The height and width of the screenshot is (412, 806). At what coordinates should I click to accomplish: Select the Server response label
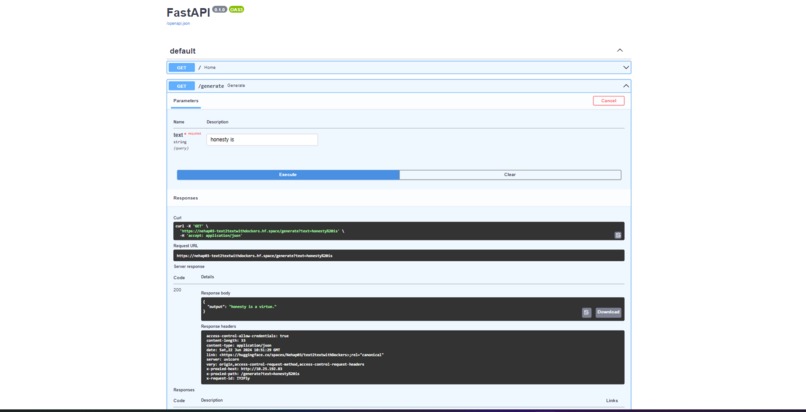pos(189,267)
